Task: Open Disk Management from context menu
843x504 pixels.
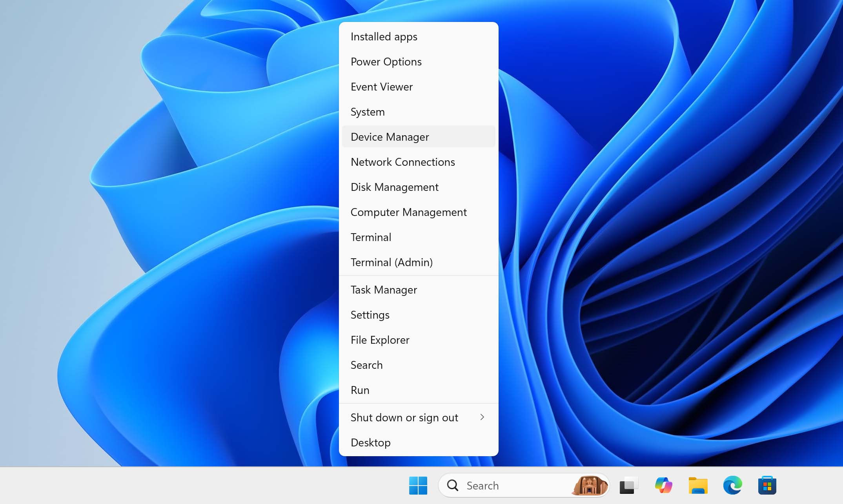Action: [395, 186]
